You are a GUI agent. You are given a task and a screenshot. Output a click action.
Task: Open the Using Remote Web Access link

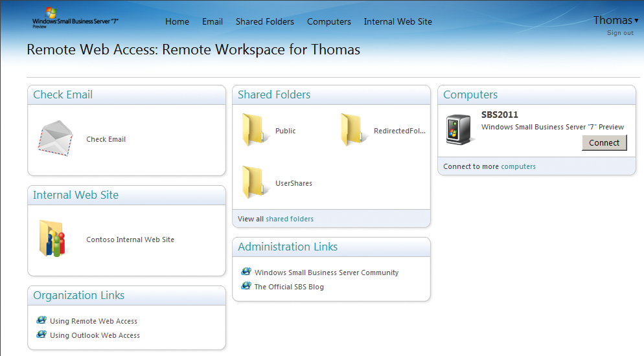tap(94, 321)
